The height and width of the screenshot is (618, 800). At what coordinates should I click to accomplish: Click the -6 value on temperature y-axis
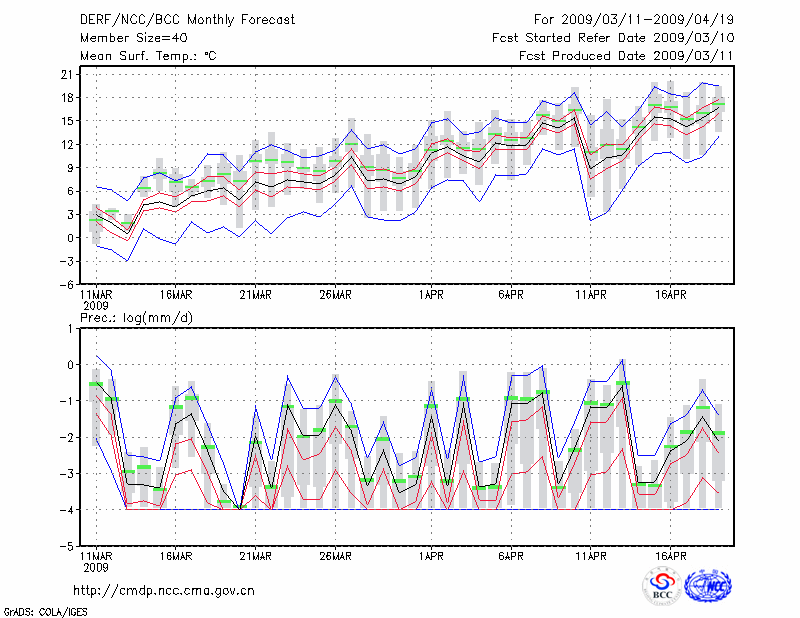coord(62,284)
